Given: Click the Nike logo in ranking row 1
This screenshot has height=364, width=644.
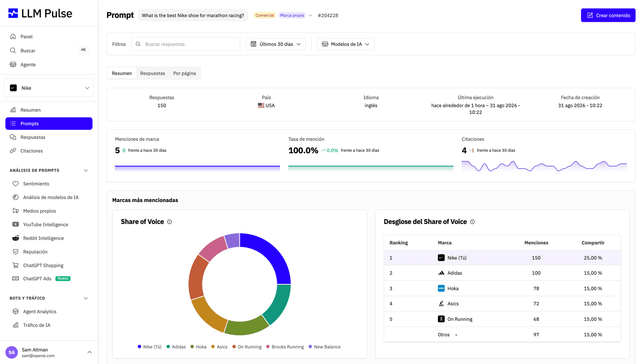Looking at the screenshot, I should (x=441, y=258).
